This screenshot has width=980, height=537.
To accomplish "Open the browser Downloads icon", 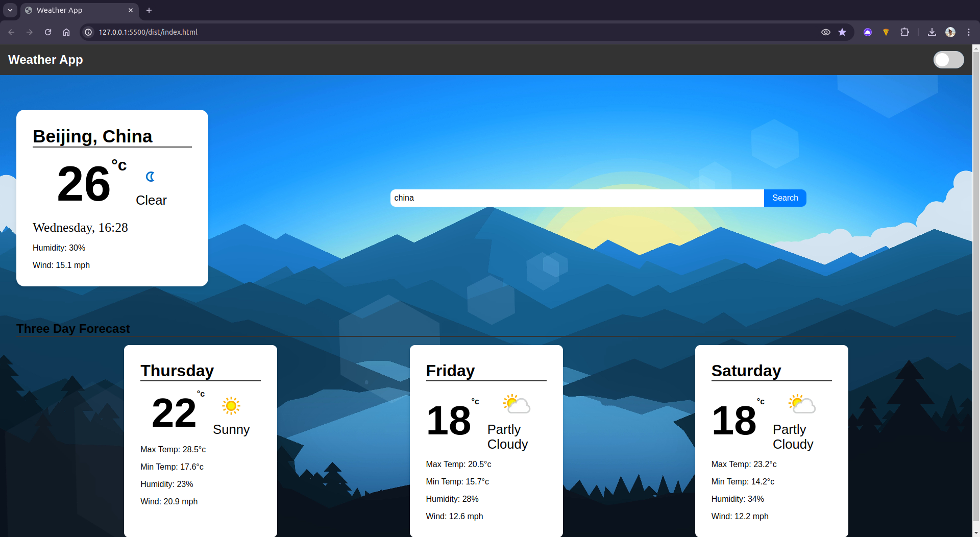I will point(932,32).
